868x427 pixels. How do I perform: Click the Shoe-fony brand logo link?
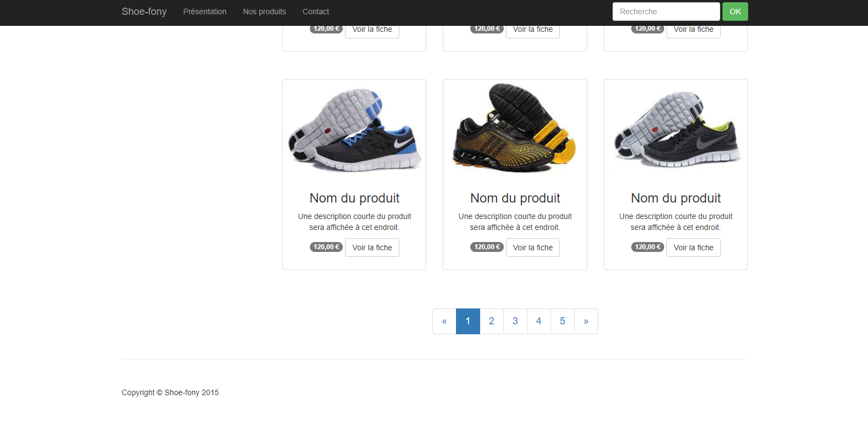tap(144, 12)
